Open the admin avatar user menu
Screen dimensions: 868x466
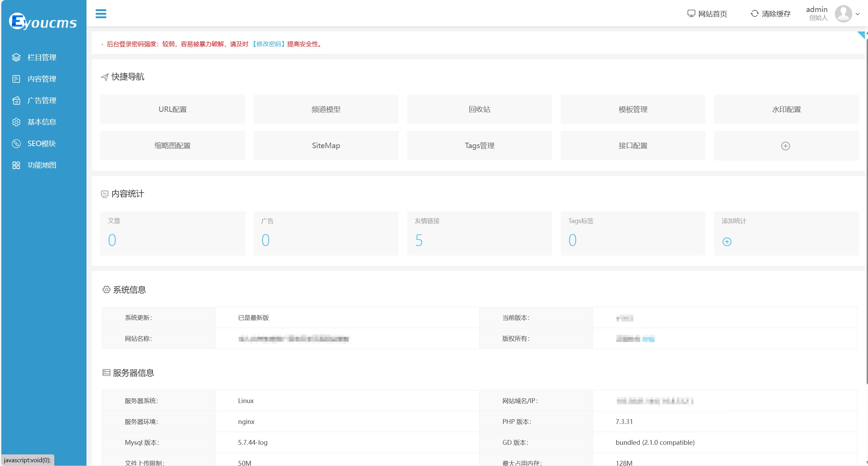pos(843,14)
